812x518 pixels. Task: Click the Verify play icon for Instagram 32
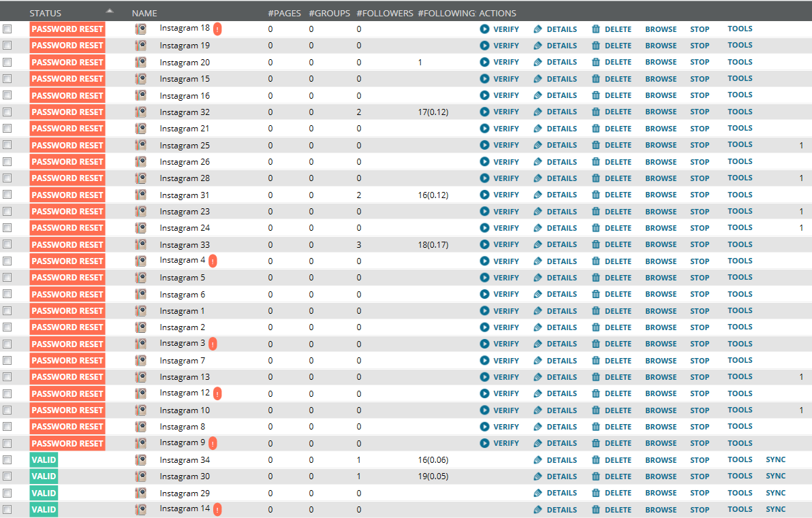484,112
